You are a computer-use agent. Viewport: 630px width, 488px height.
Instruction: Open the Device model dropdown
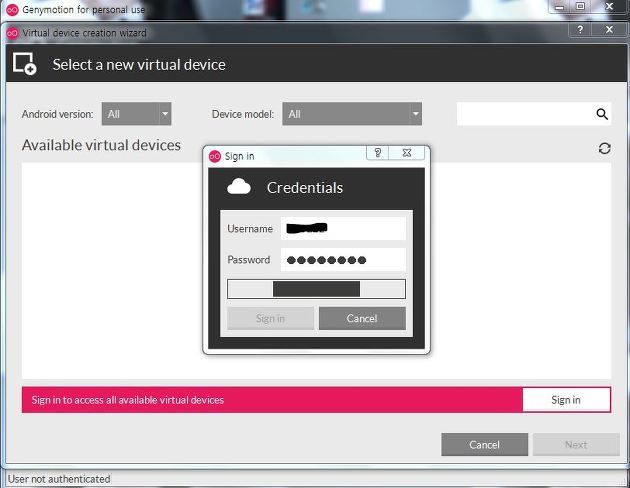click(352, 114)
